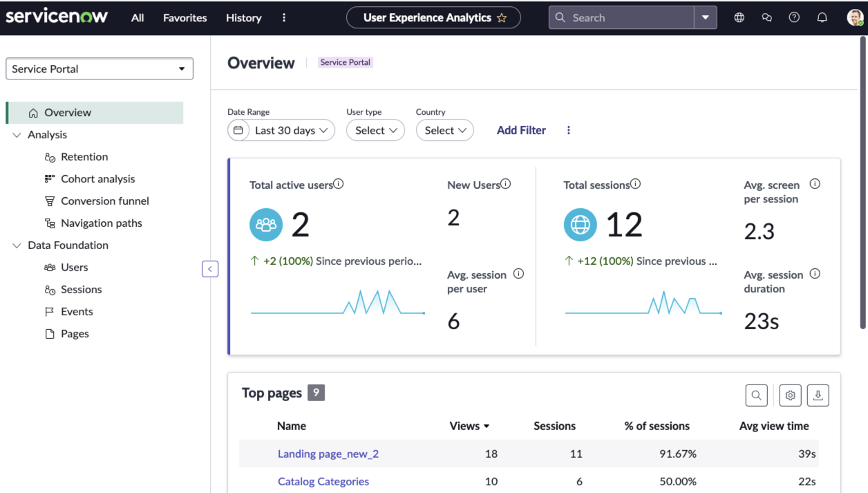Open the Service Portal application dropdown
868x493 pixels.
pos(100,69)
